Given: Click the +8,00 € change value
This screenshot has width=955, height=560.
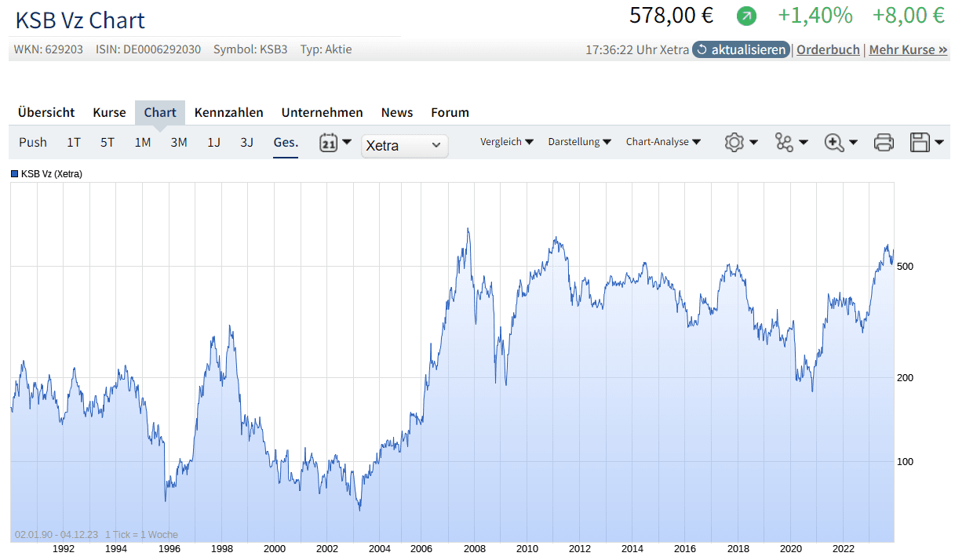Looking at the screenshot, I should 909,15.
